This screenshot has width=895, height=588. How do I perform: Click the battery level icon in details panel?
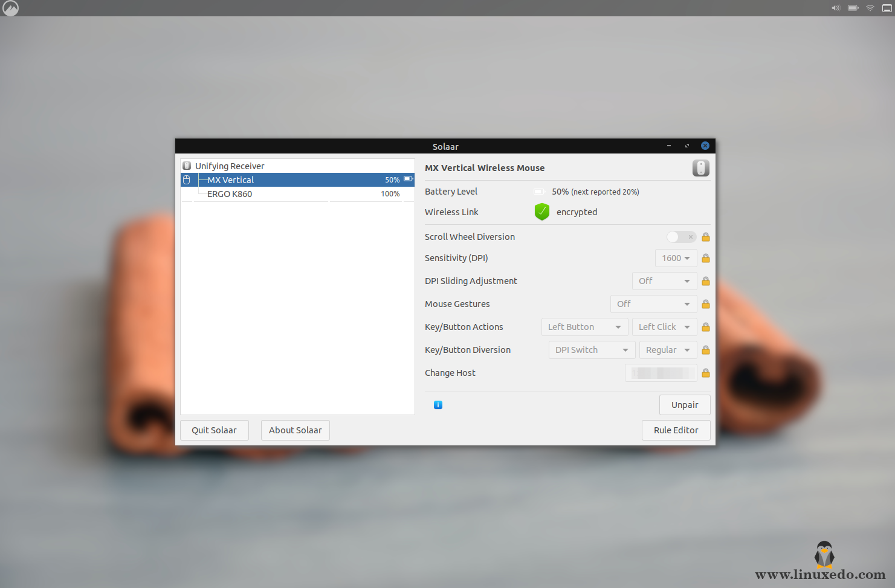[x=539, y=192]
